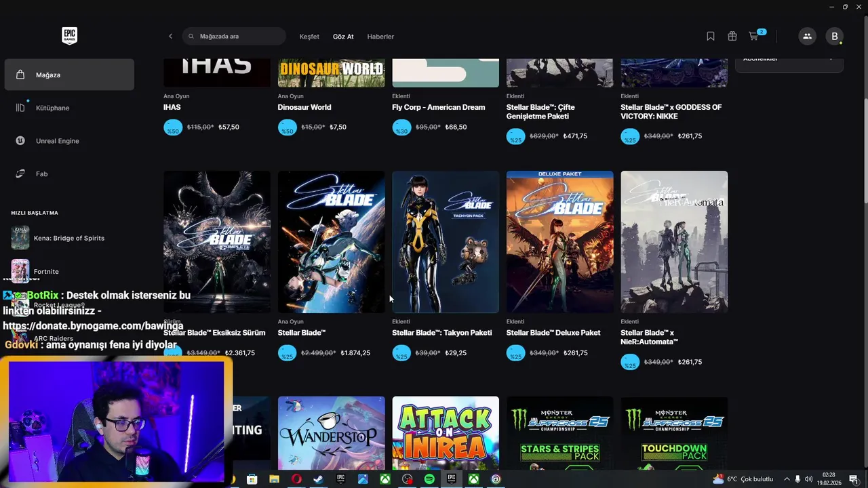
Task: Open the taskbar clock 02:28
Action: 829,479
